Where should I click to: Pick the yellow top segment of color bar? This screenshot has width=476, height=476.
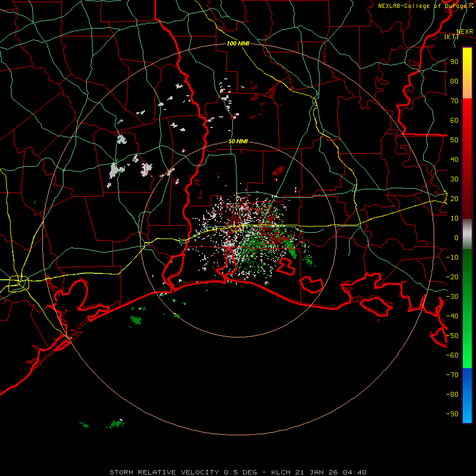coord(467,73)
